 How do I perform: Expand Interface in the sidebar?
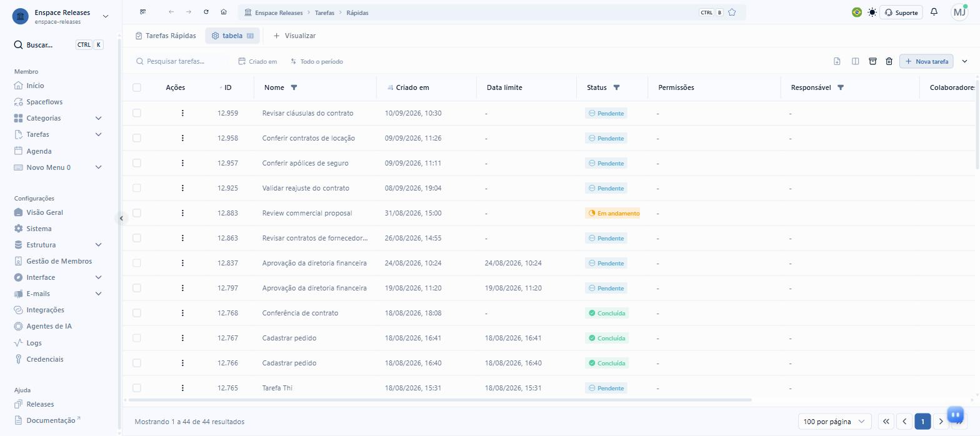98,277
